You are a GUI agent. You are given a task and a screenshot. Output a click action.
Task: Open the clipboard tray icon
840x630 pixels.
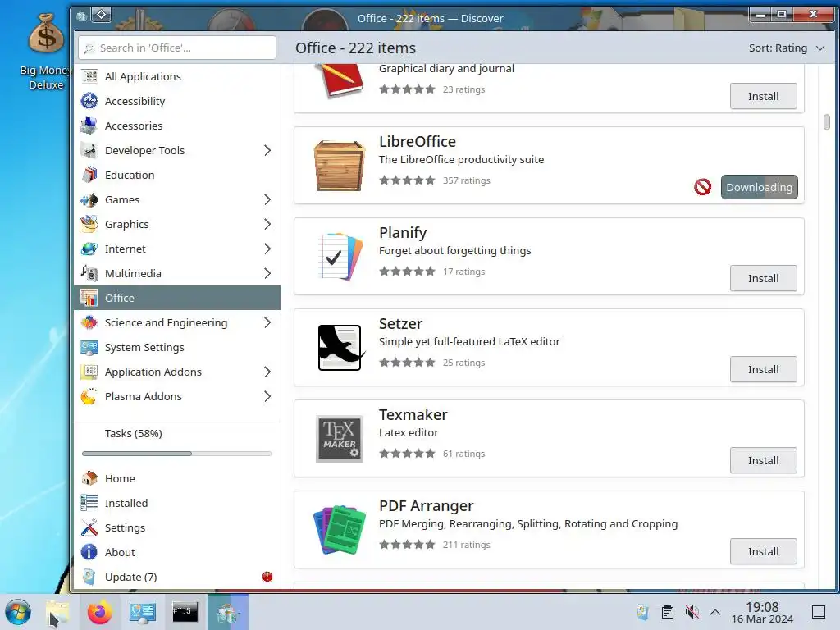pos(668,612)
